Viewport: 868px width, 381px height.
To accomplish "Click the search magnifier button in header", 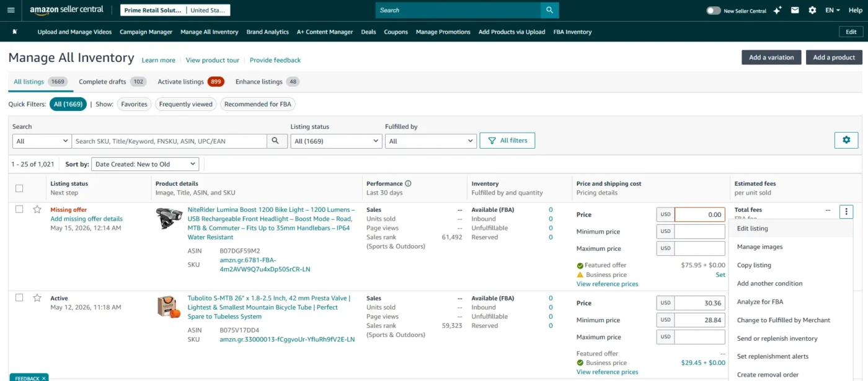I will 549,10.
